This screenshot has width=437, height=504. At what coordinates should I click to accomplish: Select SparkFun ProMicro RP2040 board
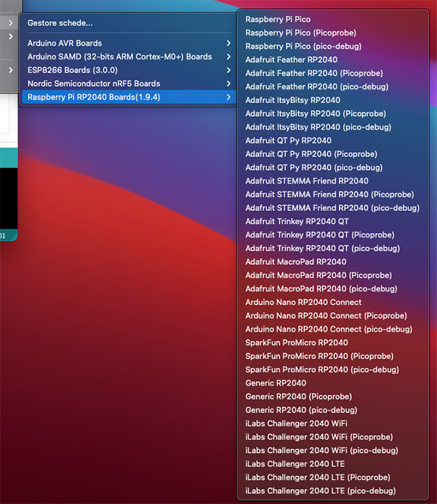(296, 343)
